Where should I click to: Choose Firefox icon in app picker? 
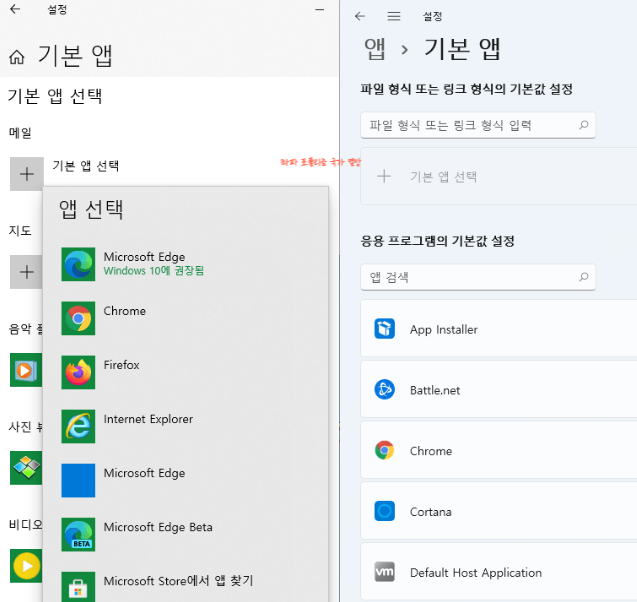pos(78,372)
